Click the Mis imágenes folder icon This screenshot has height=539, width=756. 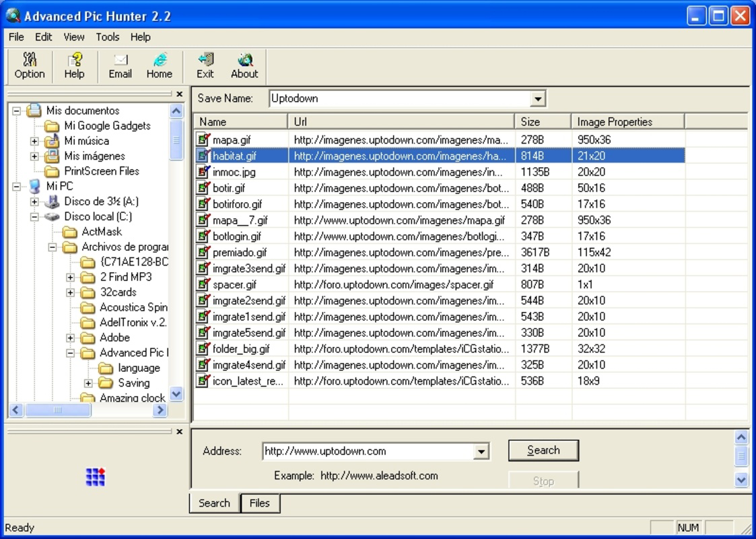click(52, 156)
